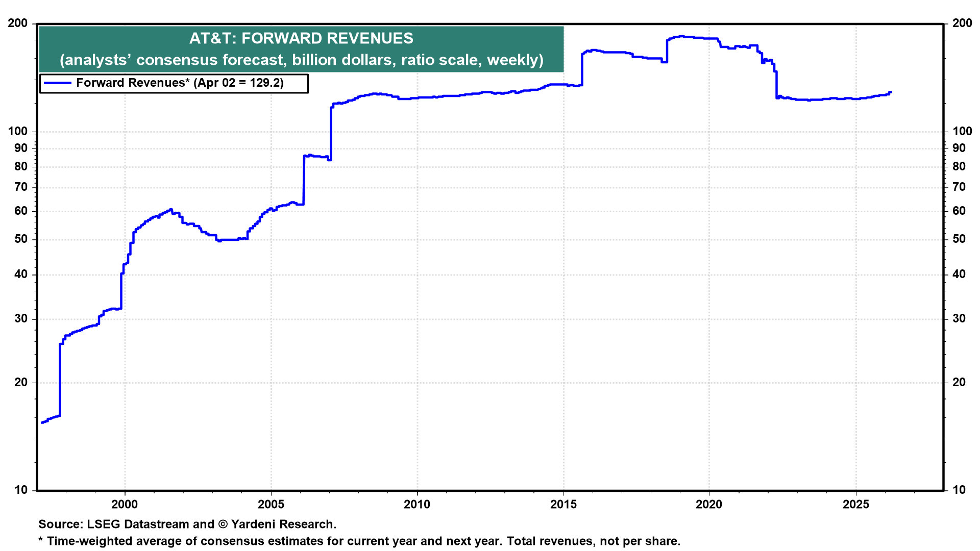Click the left axis 100 label
Image resolution: width=980 pixels, height=551 pixels.
tap(18, 132)
